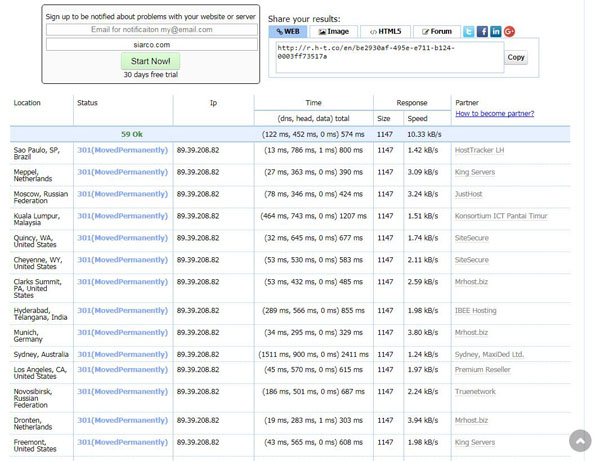The height and width of the screenshot is (461, 600).
Task: Select the WEB share tab
Action: pyautogui.click(x=288, y=31)
